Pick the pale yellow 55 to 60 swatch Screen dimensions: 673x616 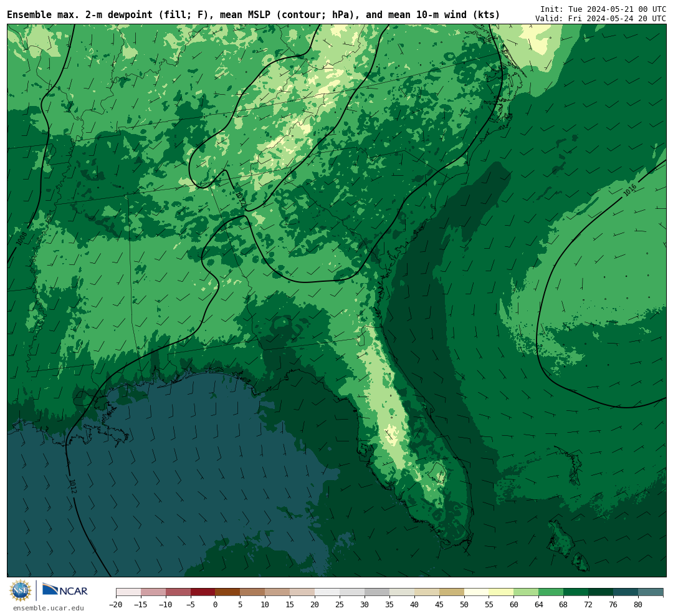(501, 592)
